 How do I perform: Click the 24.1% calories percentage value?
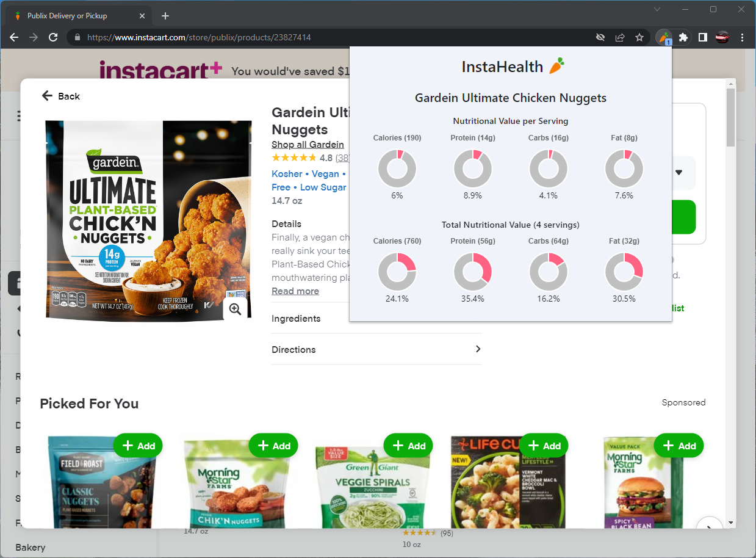tap(397, 299)
